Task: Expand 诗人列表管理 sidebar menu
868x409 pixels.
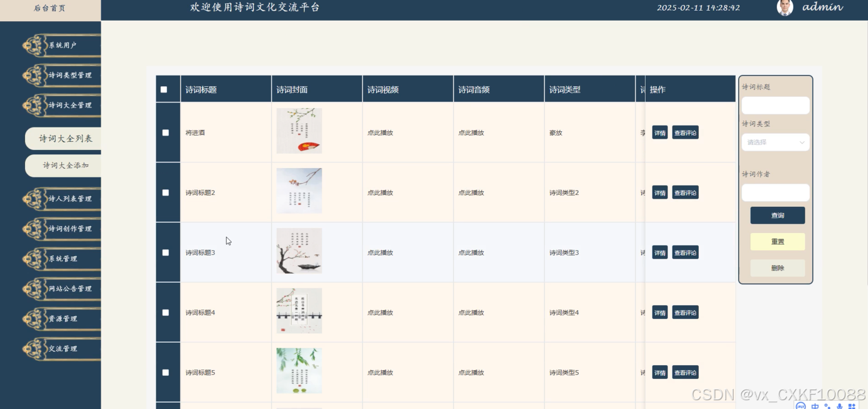Action: [x=61, y=199]
